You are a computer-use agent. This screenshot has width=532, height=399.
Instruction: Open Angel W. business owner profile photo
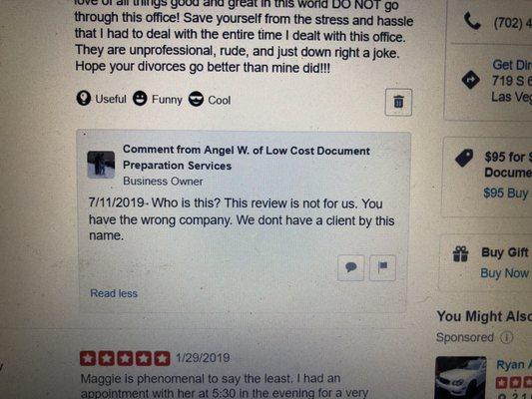point(101,165)
